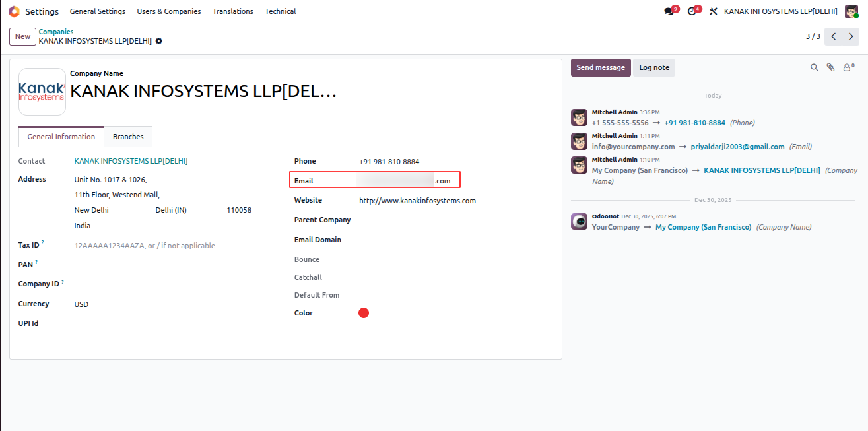Click the Email input field
The height and width of the screenshot is (431, 868).
[408, 180]
